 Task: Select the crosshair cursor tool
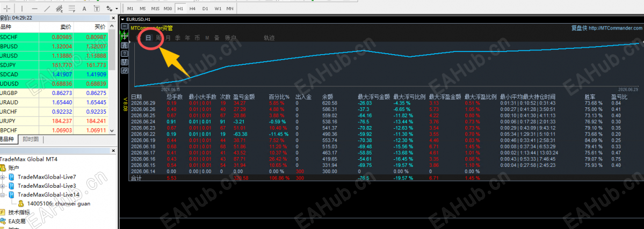pos(6,8)
